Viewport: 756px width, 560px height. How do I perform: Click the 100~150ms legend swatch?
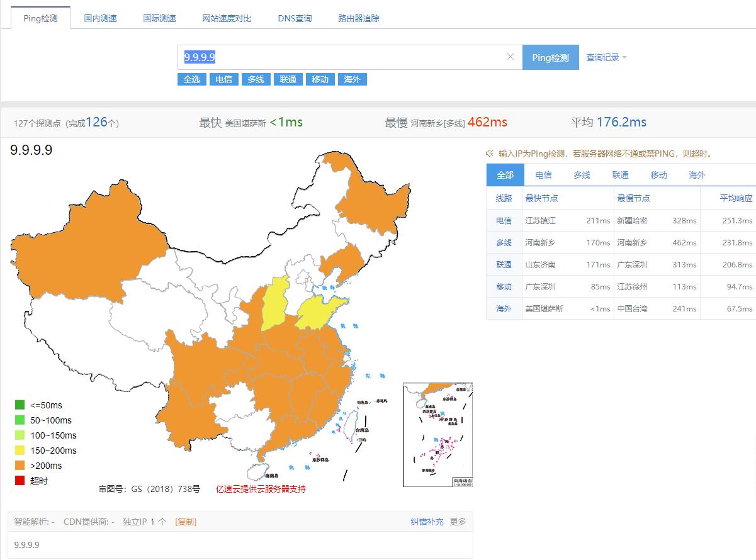click(x=20, y=435)
